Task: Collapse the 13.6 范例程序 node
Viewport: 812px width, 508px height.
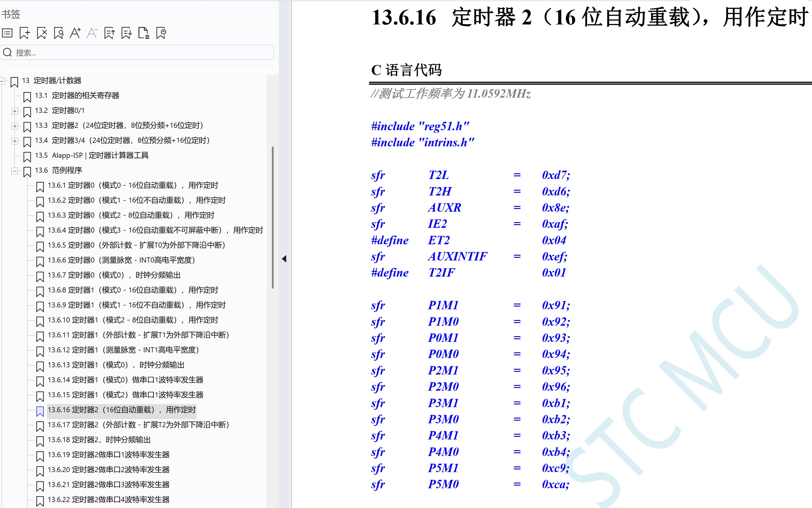Action: click(x=14, y=171)
